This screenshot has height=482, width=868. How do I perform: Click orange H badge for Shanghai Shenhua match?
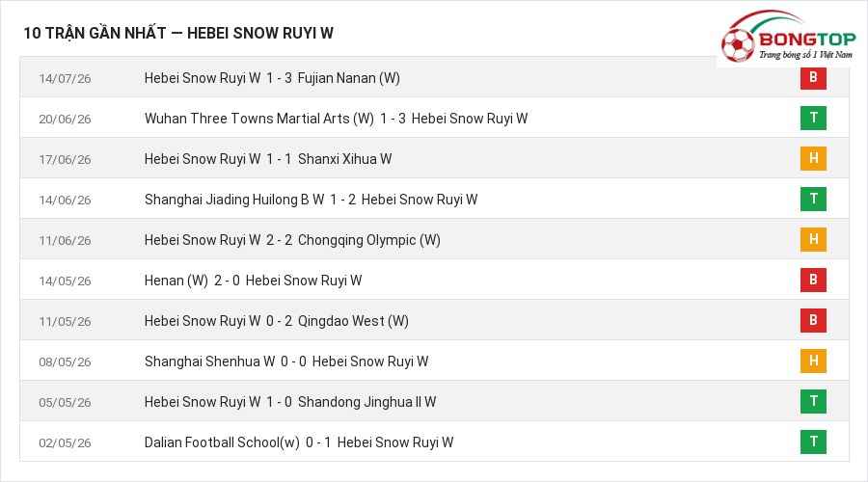point(813,361)
